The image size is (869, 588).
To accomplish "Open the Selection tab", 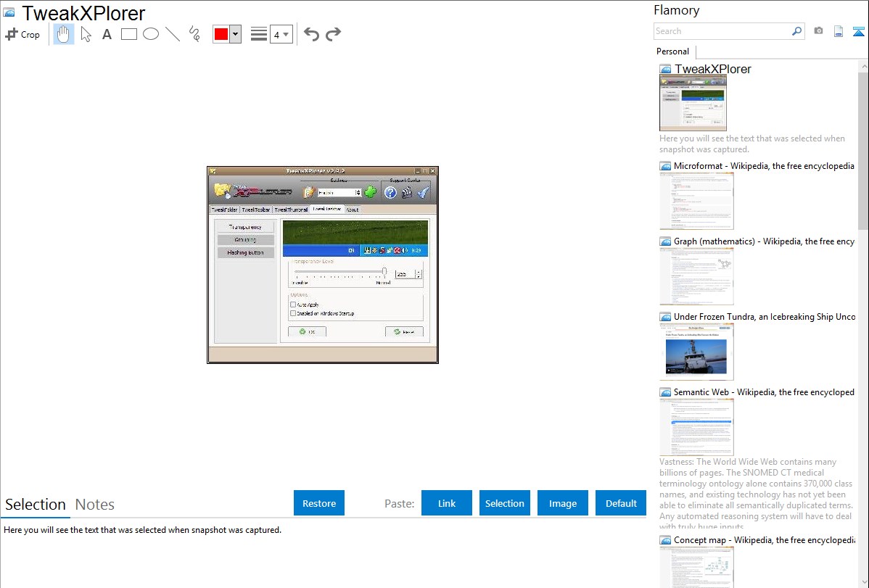I will [x=36, y=505].
